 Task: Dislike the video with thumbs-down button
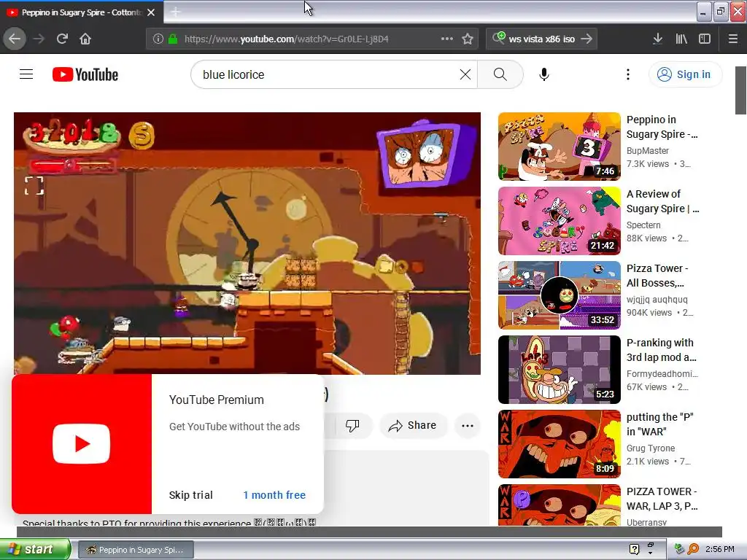[352, 425]
